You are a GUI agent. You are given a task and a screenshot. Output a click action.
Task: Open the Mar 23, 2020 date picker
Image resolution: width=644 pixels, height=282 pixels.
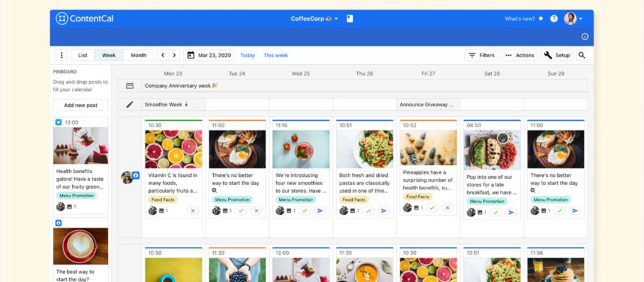tap(209, 55)
